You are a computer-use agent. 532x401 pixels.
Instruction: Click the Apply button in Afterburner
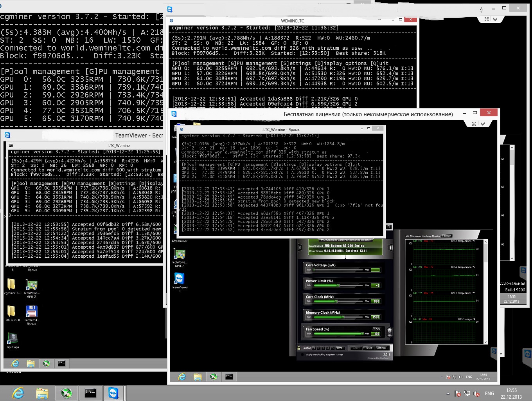coord(356,348)
